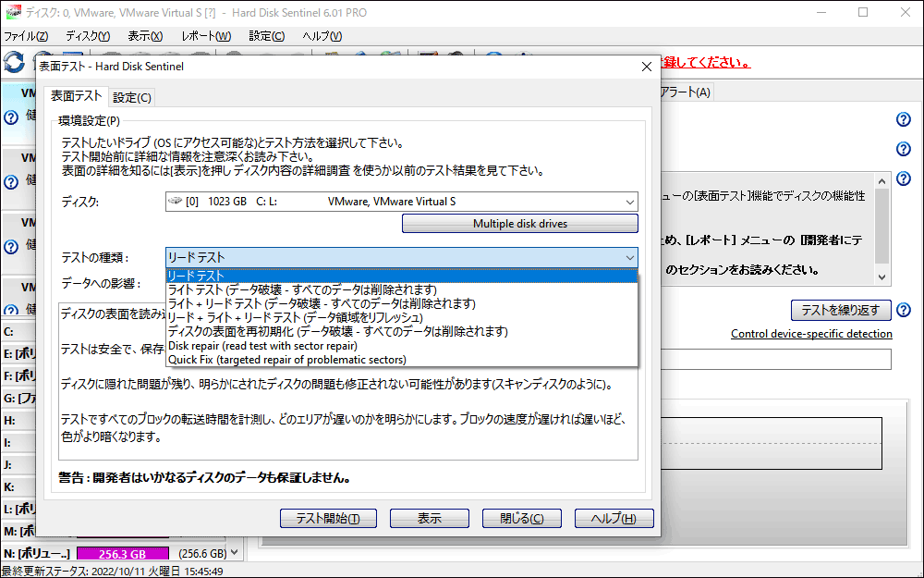Click the blue refresh status icon top-left
The width and height of the screenshot is (924, 578).
click(12, 63)
